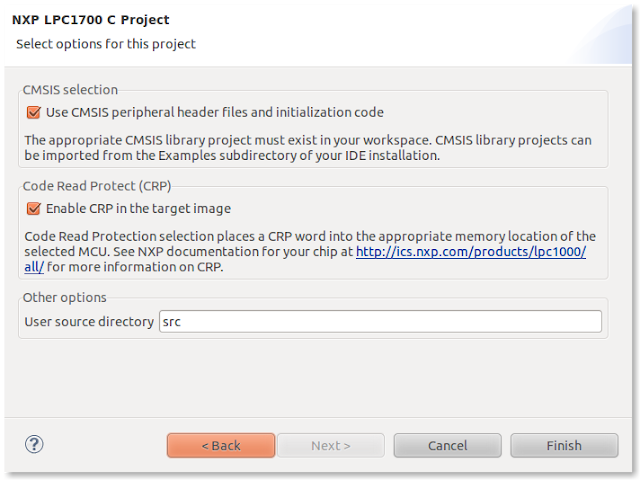This screenshot has width=640, height=480.
Task: Click the 'Enable CRP in the target image' label
Action: [x=138, y=209]
